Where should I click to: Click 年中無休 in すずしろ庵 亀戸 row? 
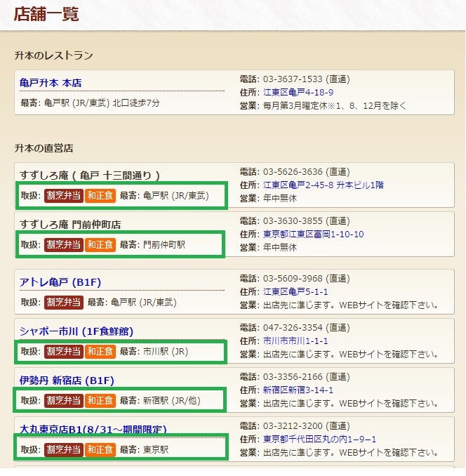click(x=280, y=198)
